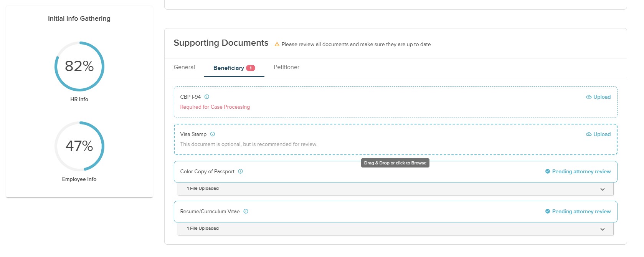Click the Resume/Curriculum Vitae info icon
This screenshot has width=644, height=257.
pyautogui.click(x=246, y=211)
